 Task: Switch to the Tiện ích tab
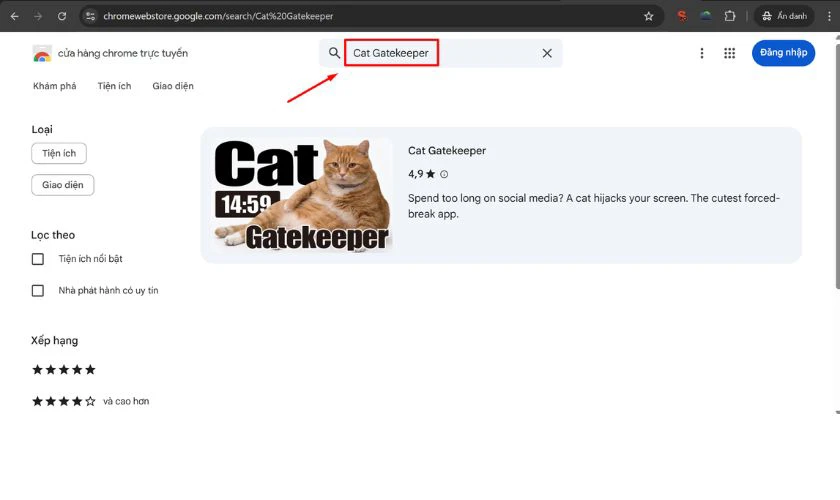[114, 86]
